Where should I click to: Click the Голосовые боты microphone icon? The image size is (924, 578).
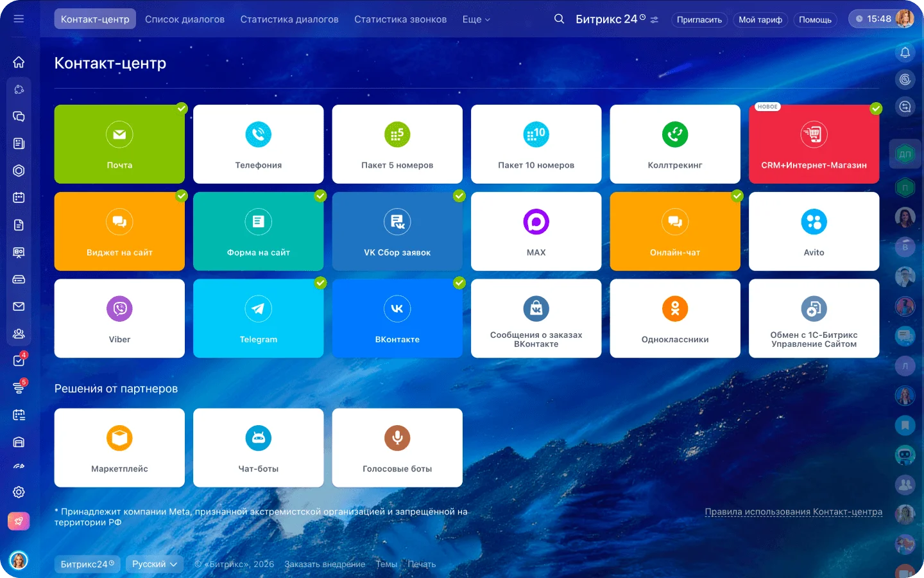(x=397, y=438)
